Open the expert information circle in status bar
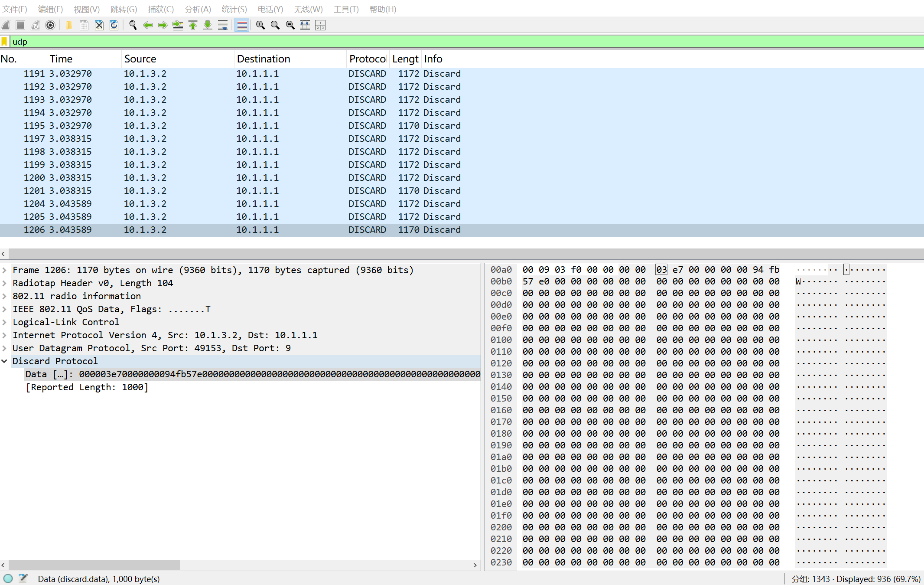This screenshot has width=924, height=585. [8, 578]
